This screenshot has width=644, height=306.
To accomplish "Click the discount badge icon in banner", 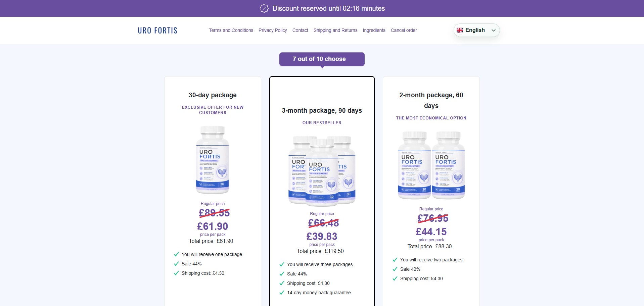I will click(264, 8).
